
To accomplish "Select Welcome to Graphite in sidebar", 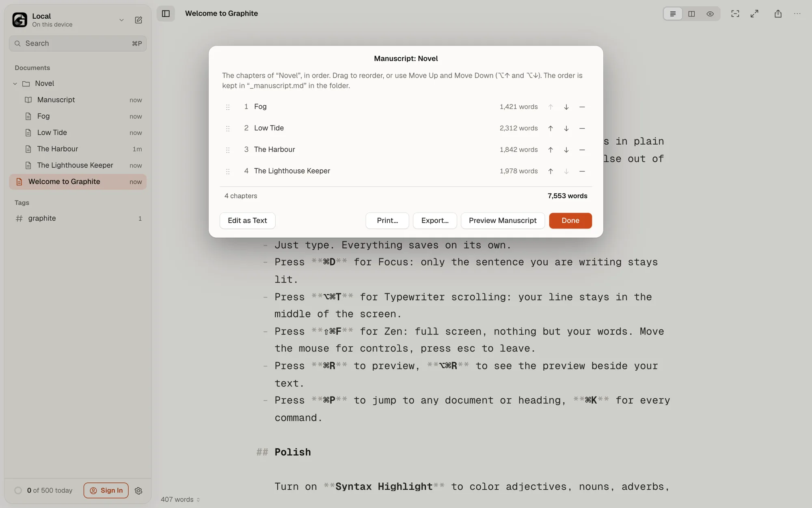I will [x=78, y=182].
